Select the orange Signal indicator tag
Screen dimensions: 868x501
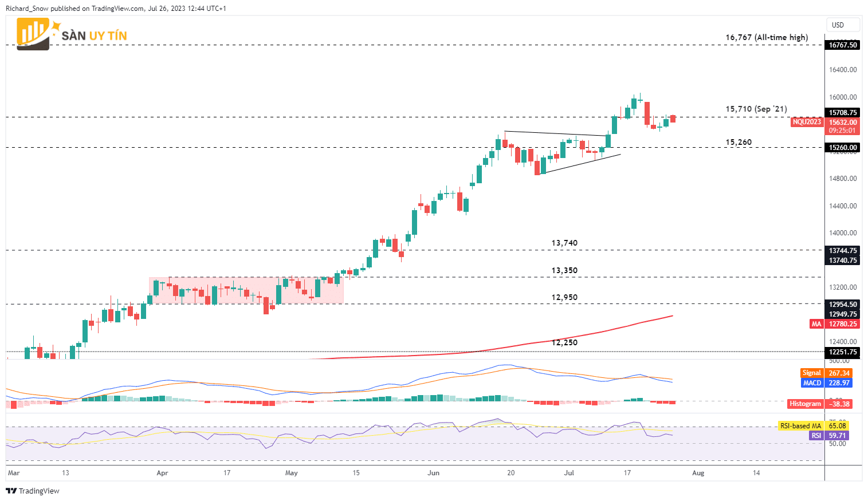click(811, 373)
